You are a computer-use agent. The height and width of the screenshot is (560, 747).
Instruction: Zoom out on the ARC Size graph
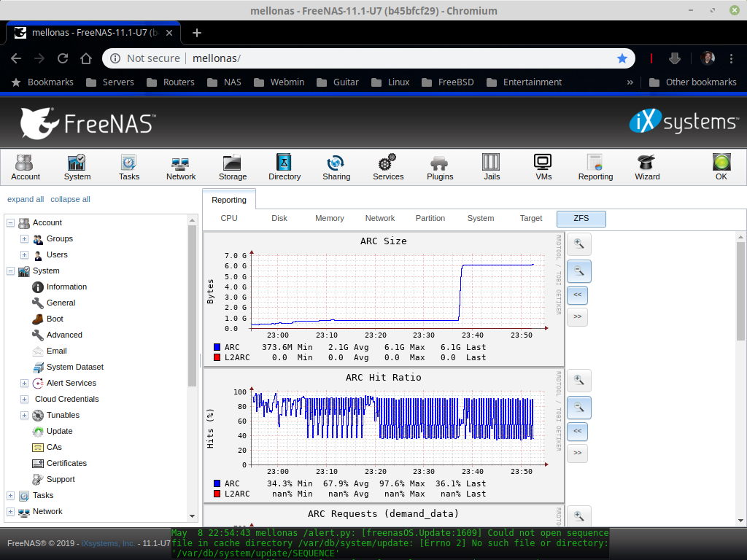tap(578, 271)
